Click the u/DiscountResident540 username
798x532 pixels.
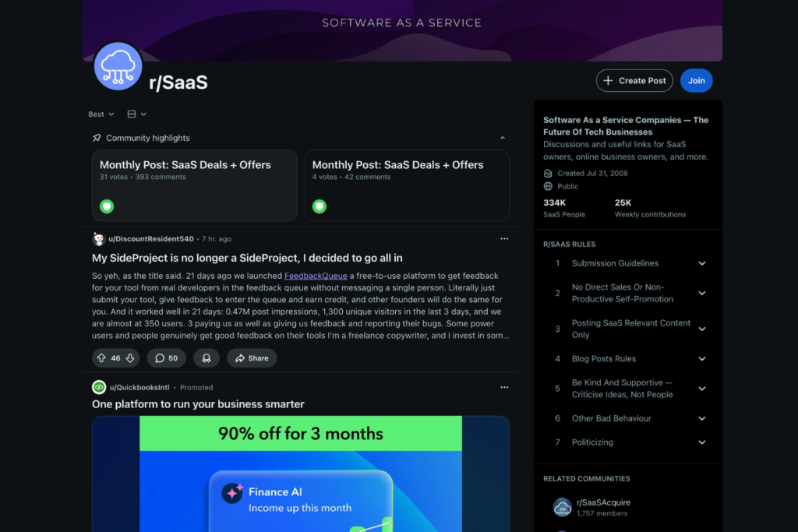[151, 238]
